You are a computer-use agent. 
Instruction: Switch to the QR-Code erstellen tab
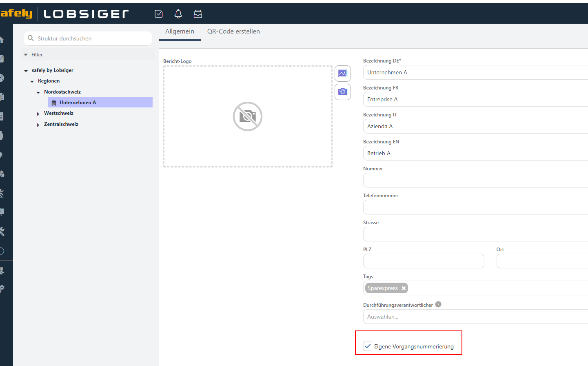tap(233, 31)
